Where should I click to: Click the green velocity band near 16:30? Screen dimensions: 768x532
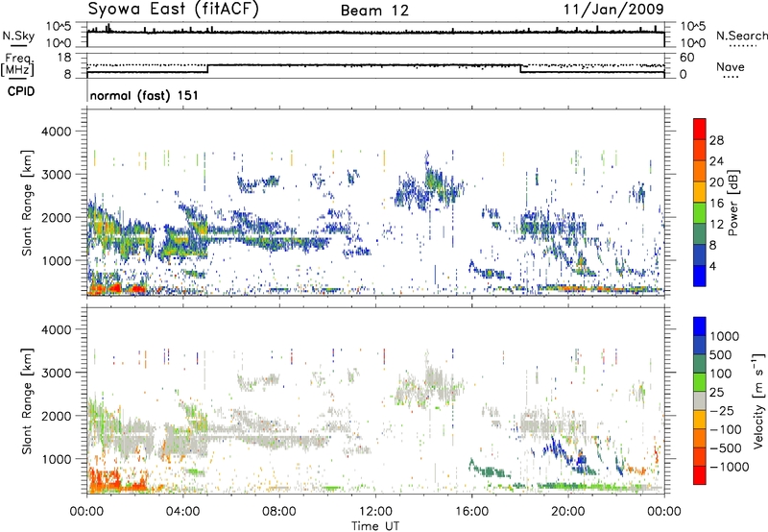(490, 472)
